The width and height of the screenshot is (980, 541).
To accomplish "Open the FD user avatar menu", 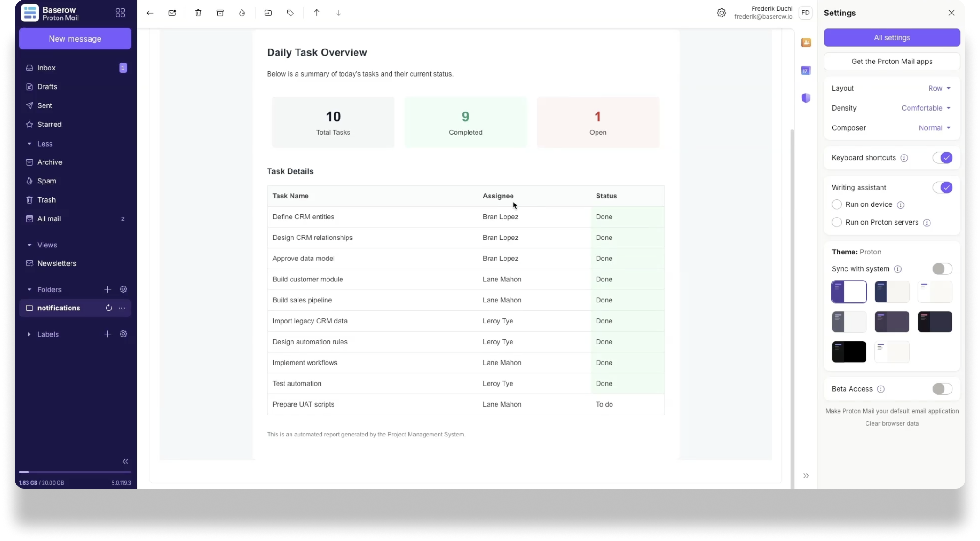I will click(x=806, y=13).
